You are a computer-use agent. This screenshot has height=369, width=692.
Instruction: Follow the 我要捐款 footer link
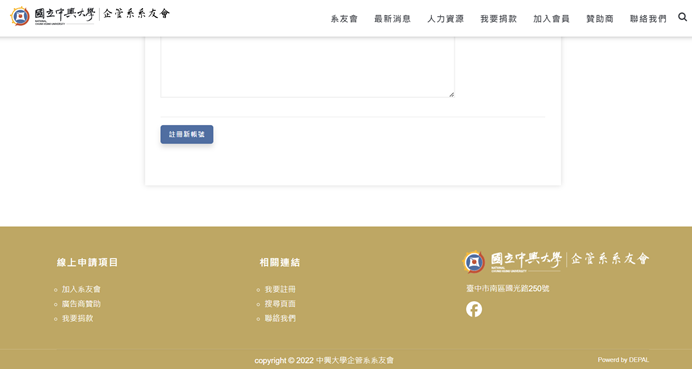tap(78, 318)
